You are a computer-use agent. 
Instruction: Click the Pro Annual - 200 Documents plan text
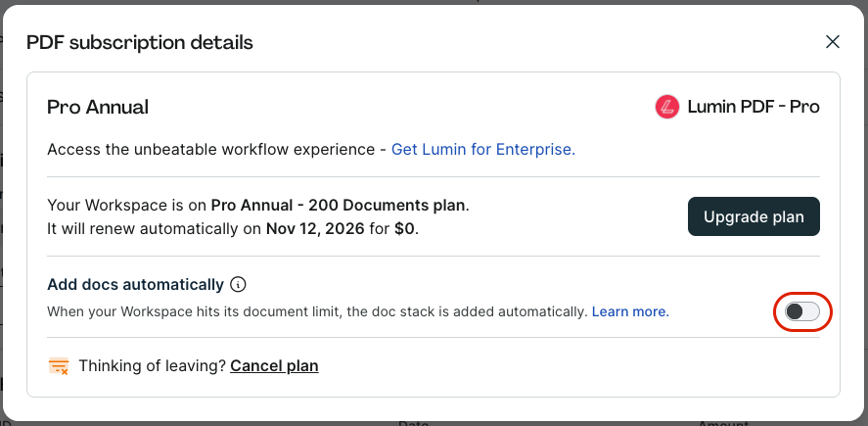click(x=339, y=206)
